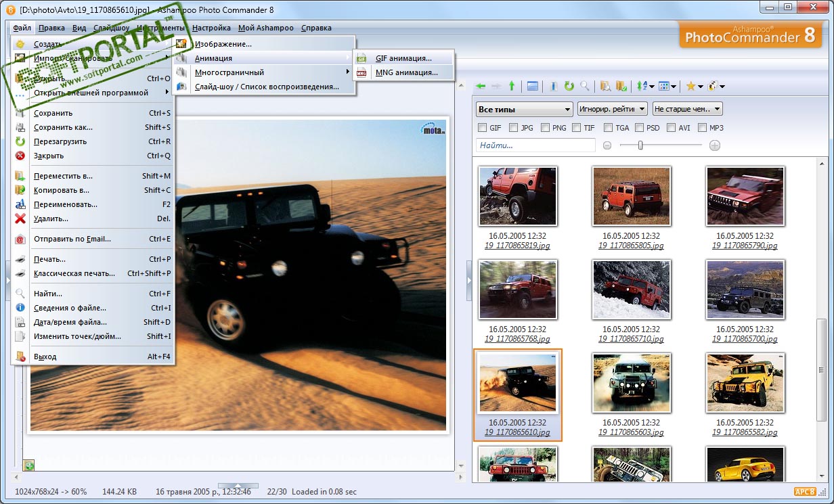This screenshot has height=504, width=834.
Task: Enable the GIF file type checkbox
Action: 482,127
